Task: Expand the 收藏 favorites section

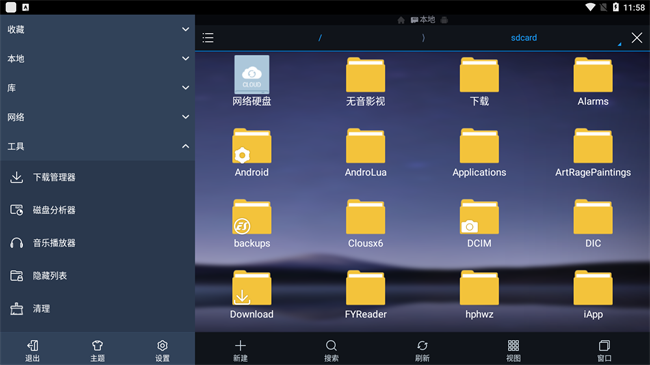Action: [97, 29]
